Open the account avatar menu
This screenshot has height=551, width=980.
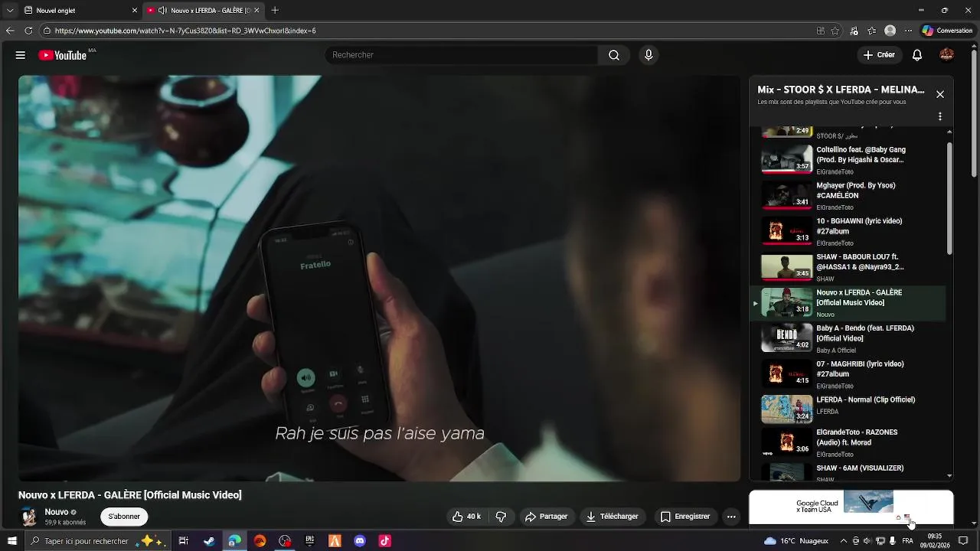point(947,55)
